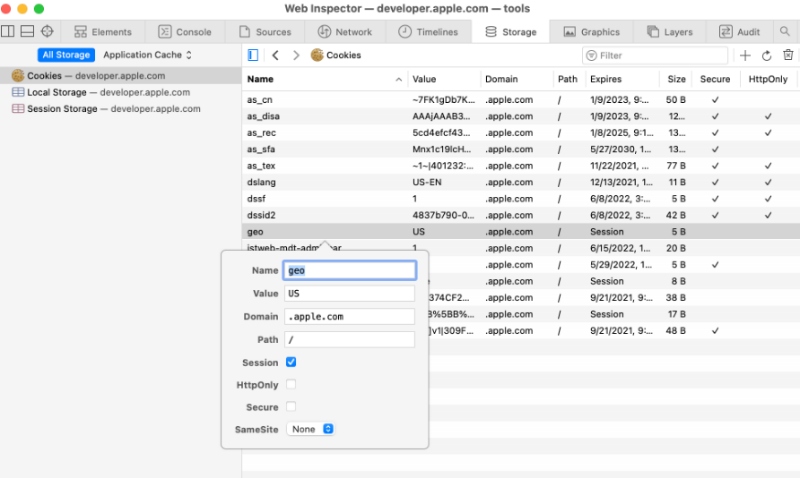
Task: Sort cookies by the Name column
Action: coord(325,79)
